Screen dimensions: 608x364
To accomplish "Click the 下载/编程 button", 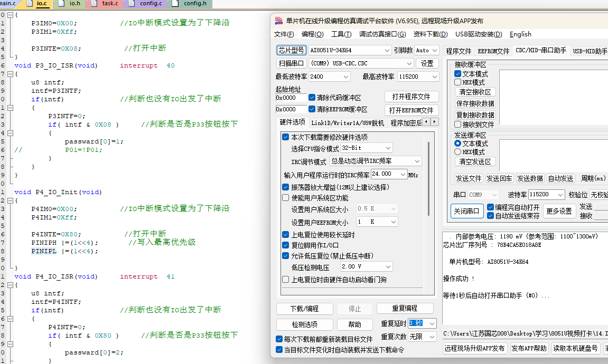I will pyautogui.click(x=305, y=309).
